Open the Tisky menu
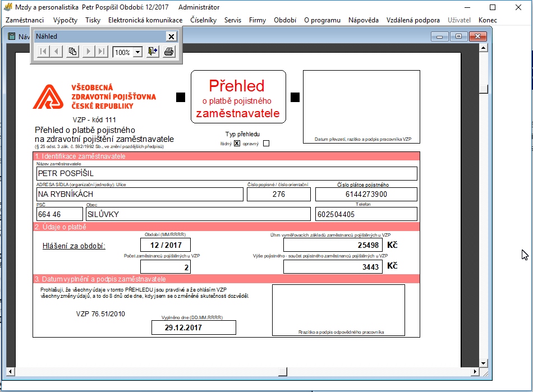The width and height of the screenshot is (533, 392). [93, 20]
